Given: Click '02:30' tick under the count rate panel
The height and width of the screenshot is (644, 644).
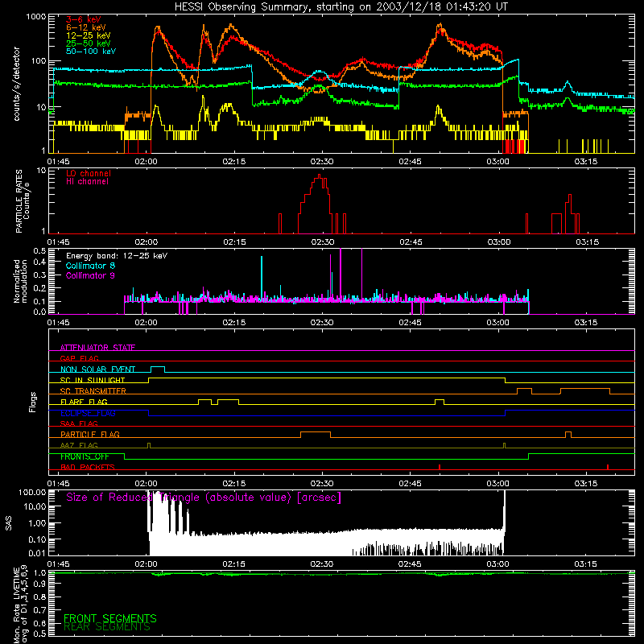Looking at the screenshot, I should point(321,162).
